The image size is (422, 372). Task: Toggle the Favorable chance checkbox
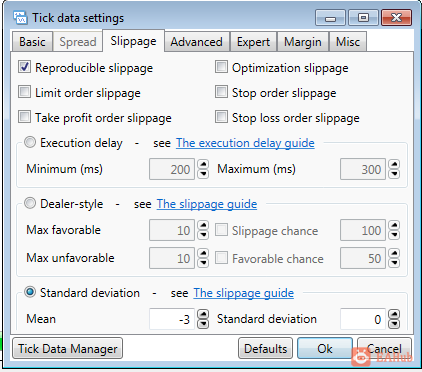pos(221,258)
